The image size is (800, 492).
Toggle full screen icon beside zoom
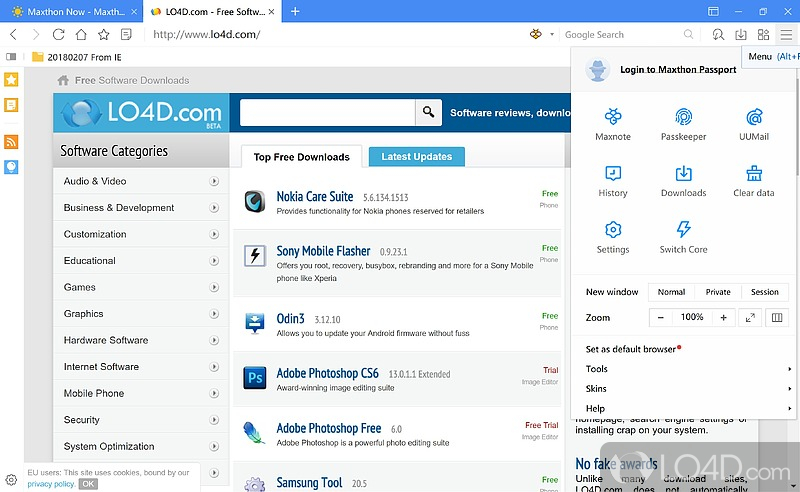750,317
